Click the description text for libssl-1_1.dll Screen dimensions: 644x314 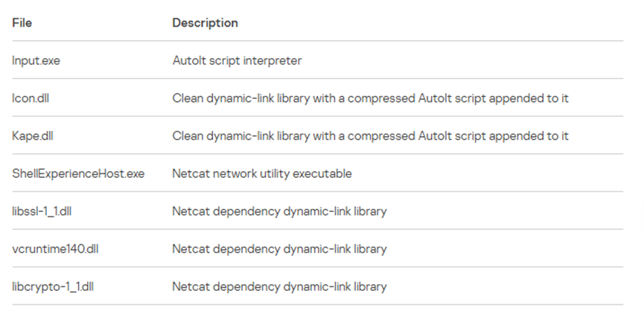click(279, 211)
